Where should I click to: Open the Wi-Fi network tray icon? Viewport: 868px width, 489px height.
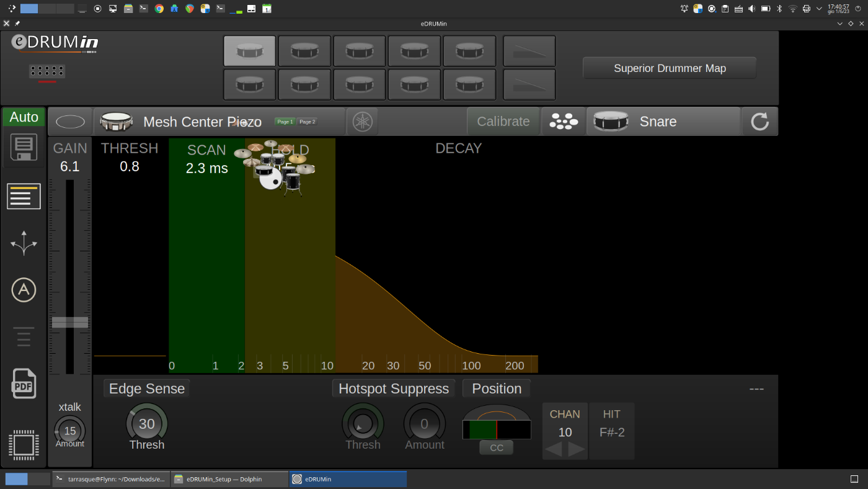pos(792,9)
